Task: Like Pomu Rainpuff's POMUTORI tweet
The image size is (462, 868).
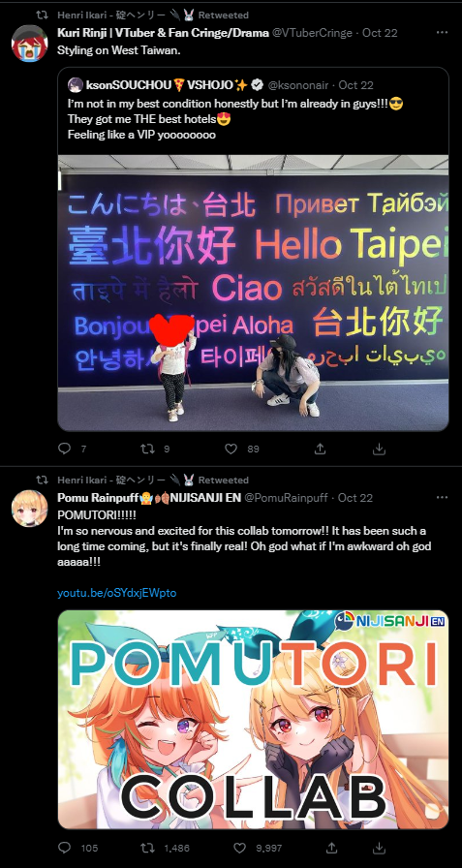Action: [x=239, y=848]
